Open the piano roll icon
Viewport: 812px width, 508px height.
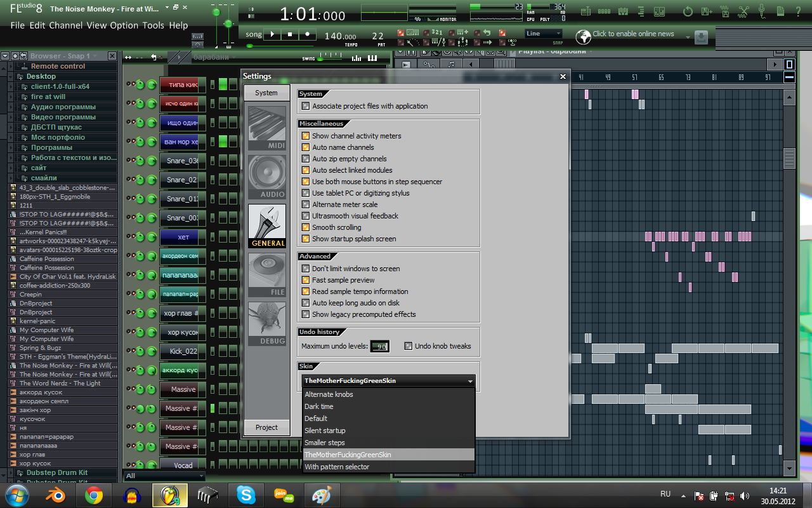pos(623,11)
